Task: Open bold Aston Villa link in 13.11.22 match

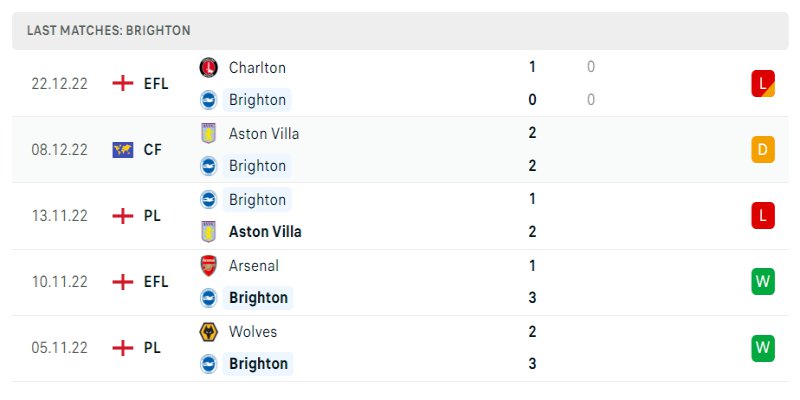Action: tap(265, 231)
